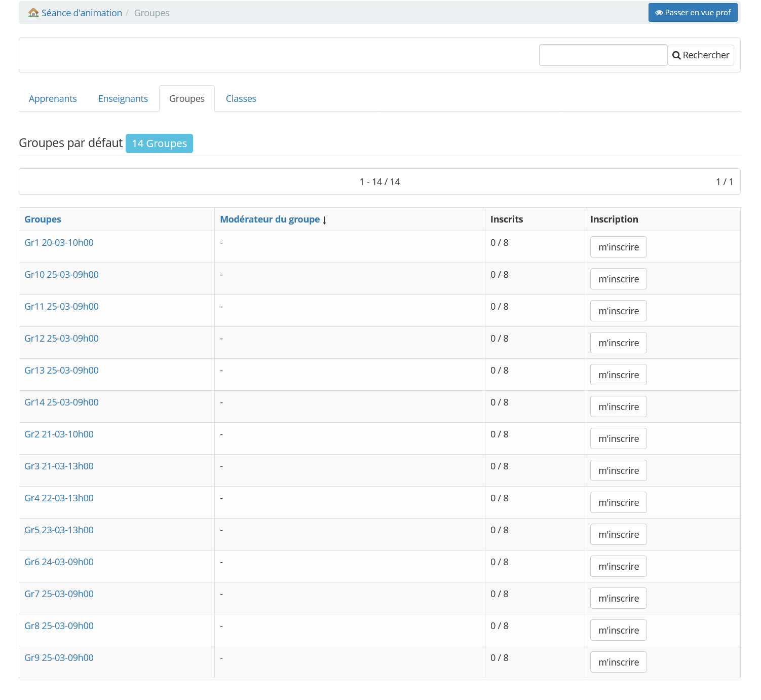Select the Groupes tab
The width and height of the screenshot is (761, 700).
point(186,98)
